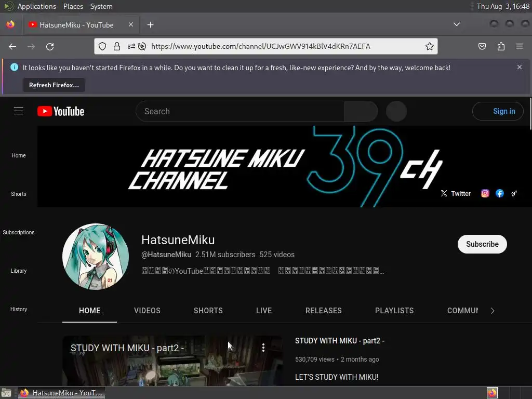
Task: Click the Hatsune Miku Channel 39ch banner
Action: (x=284, y=167)
